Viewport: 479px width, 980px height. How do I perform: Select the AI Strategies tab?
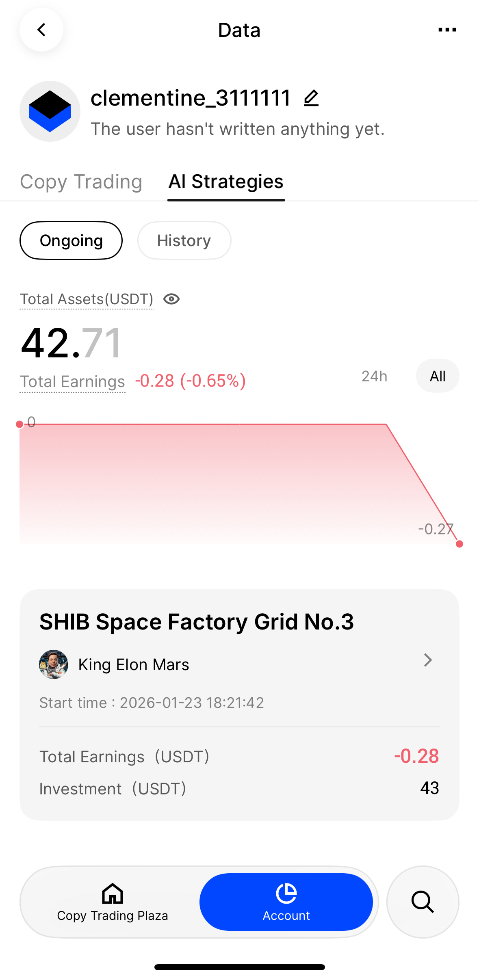pos(226,182)
